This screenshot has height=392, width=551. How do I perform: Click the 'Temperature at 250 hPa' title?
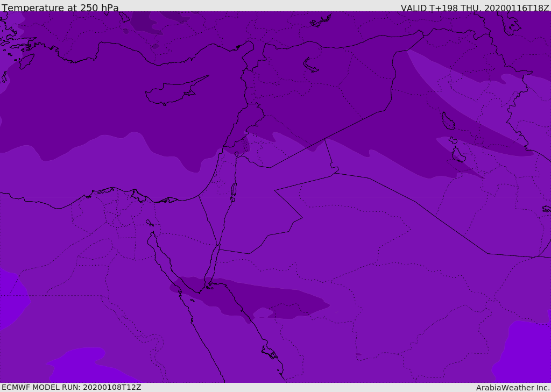(x=60, y=8)
